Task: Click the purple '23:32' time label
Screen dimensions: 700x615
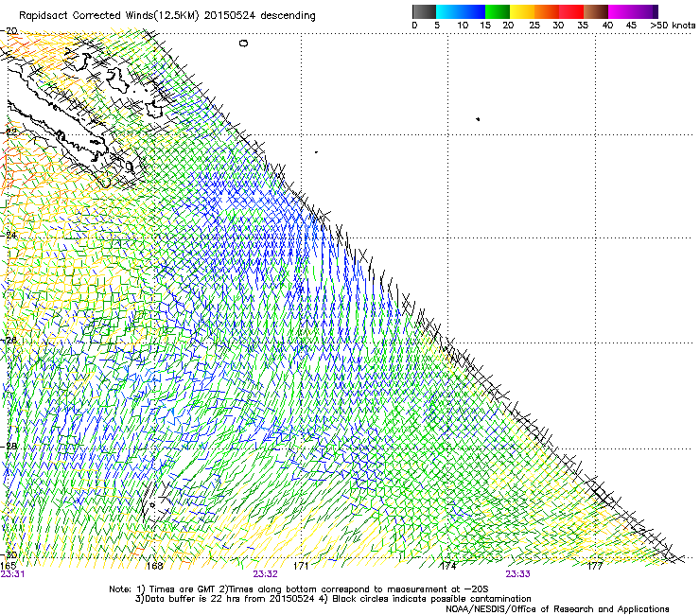Action: tap(265, 574)
